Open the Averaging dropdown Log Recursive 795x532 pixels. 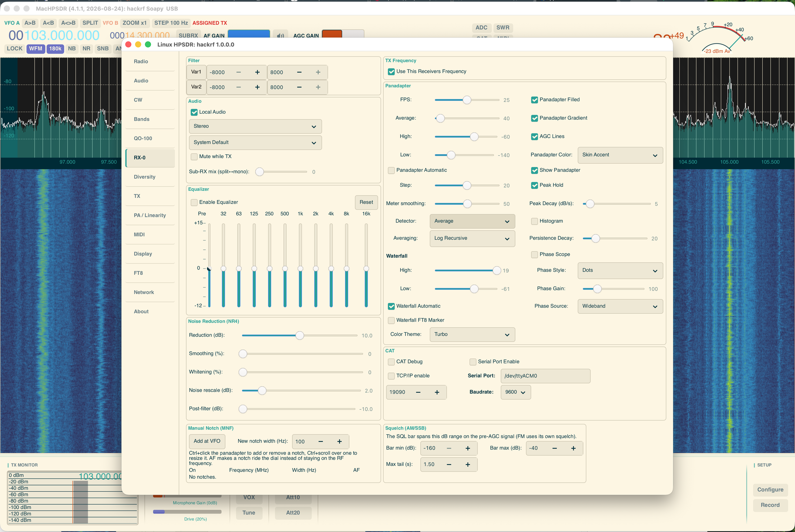click(472, 238)
